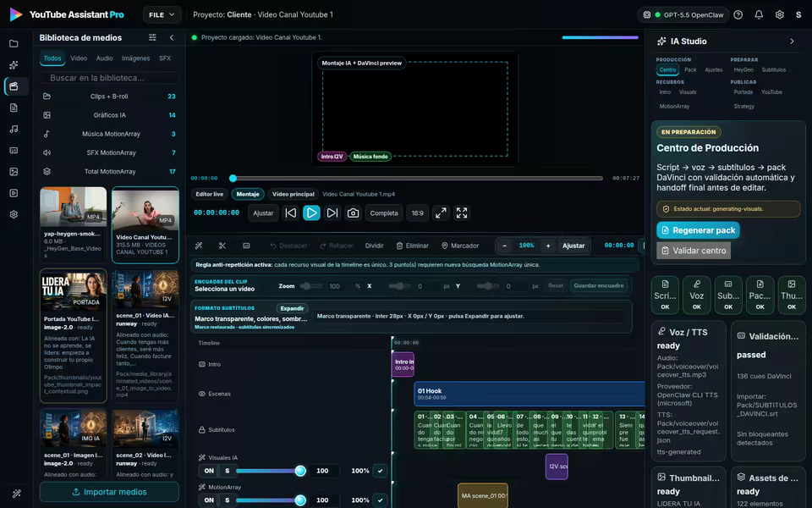
Task: Switch to the SFX library tab
Action: 165,58
